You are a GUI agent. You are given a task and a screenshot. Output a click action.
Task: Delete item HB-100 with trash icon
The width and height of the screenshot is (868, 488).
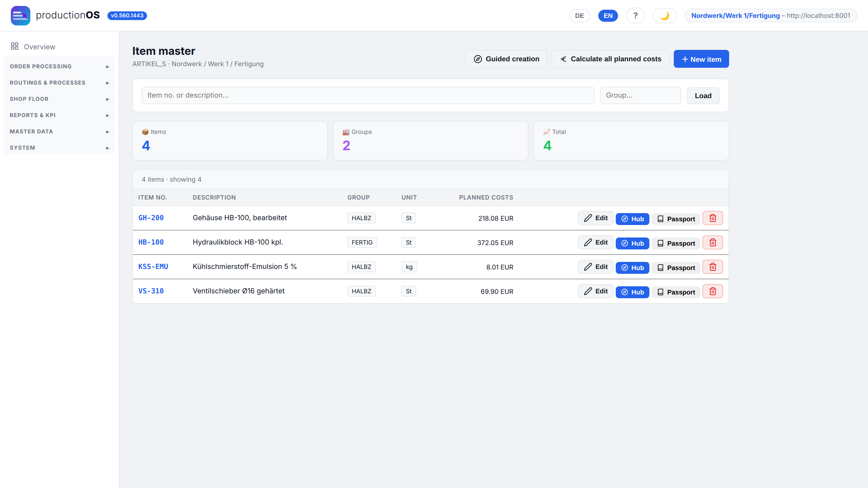coord(713,242)
